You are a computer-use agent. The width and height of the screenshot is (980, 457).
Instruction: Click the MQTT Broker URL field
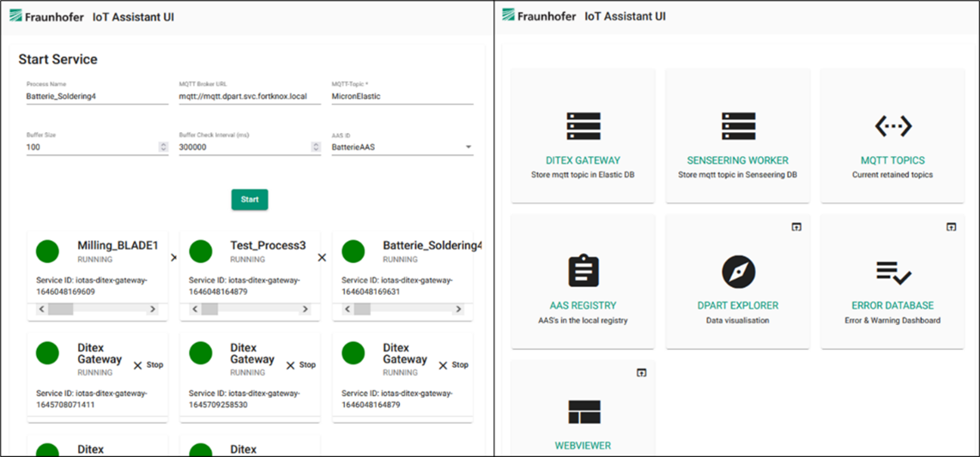(x=250, y=97)
